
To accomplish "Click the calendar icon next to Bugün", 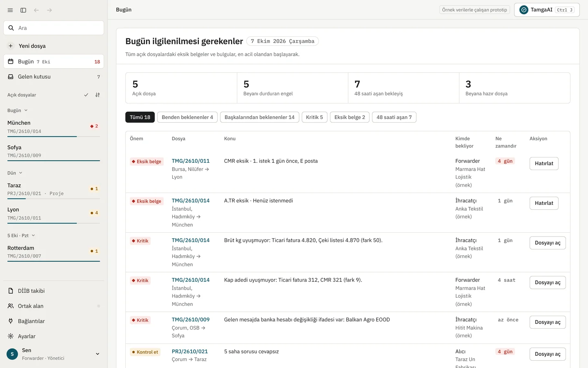I will click(11, 61).
